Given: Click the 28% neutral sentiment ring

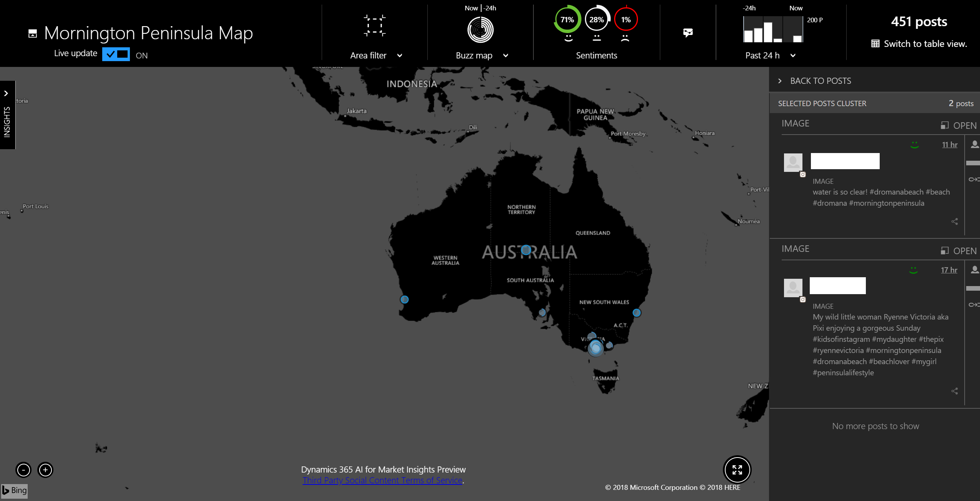Looking at the screenshot, I should (x=596, y=20).
